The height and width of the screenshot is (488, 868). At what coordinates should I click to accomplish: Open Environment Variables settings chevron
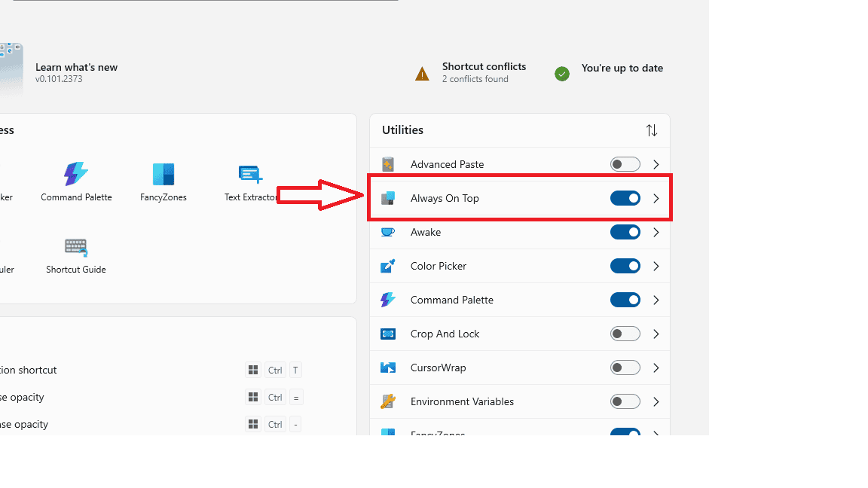coord(656,401)
